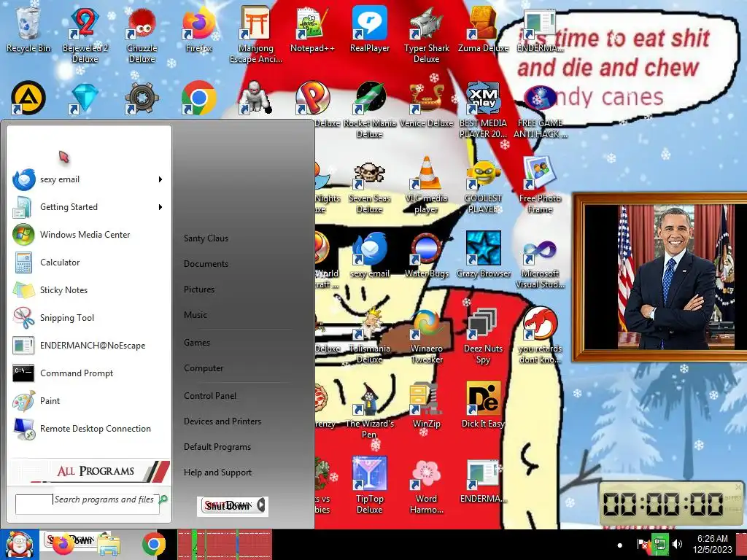Open Sticky Notes from Start menu
The image size is (747, 560).
point(88,290)
